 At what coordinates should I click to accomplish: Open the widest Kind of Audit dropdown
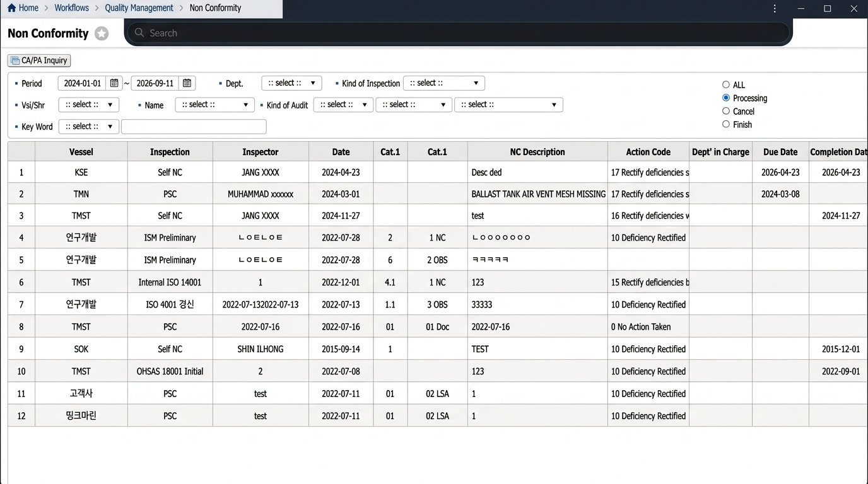[508, 105]
